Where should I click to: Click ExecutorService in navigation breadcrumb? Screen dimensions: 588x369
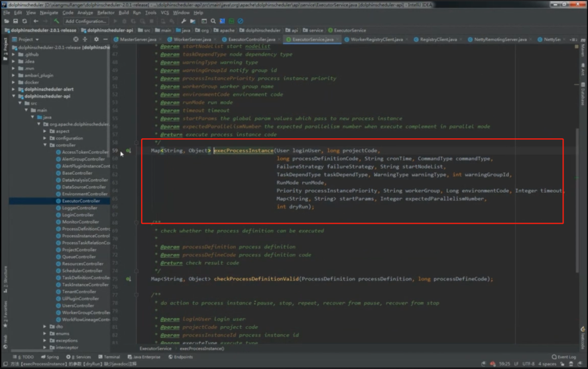[347, 30]
